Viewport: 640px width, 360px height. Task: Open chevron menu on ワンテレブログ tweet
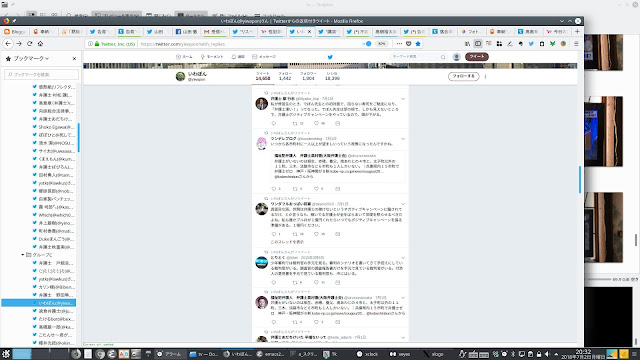click(x=403, y=139)
